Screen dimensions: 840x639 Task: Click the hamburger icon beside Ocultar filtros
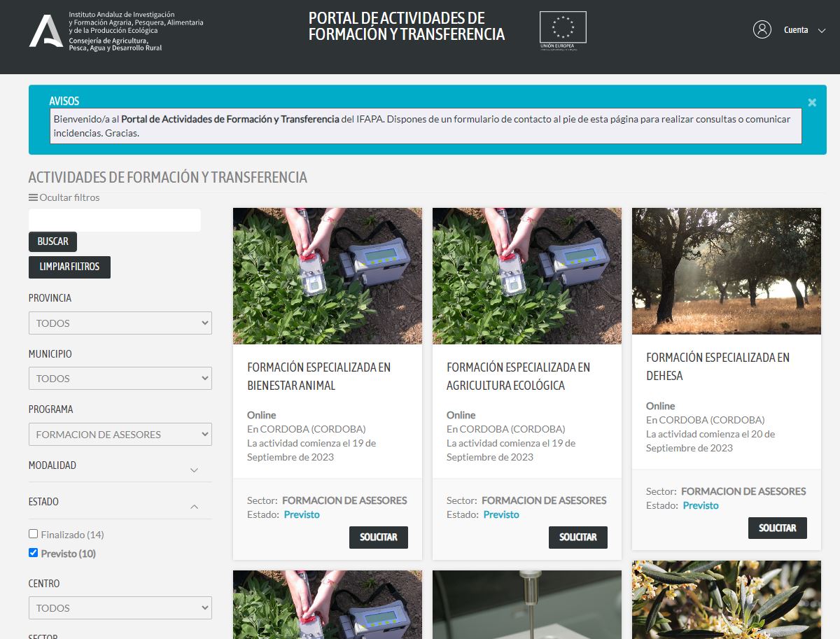[x=33, y=197]
